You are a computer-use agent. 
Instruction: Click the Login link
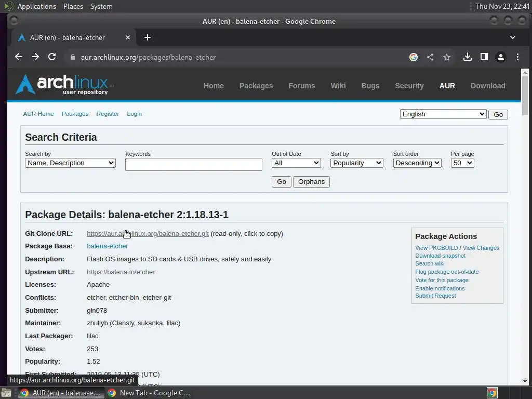[135, 114]
